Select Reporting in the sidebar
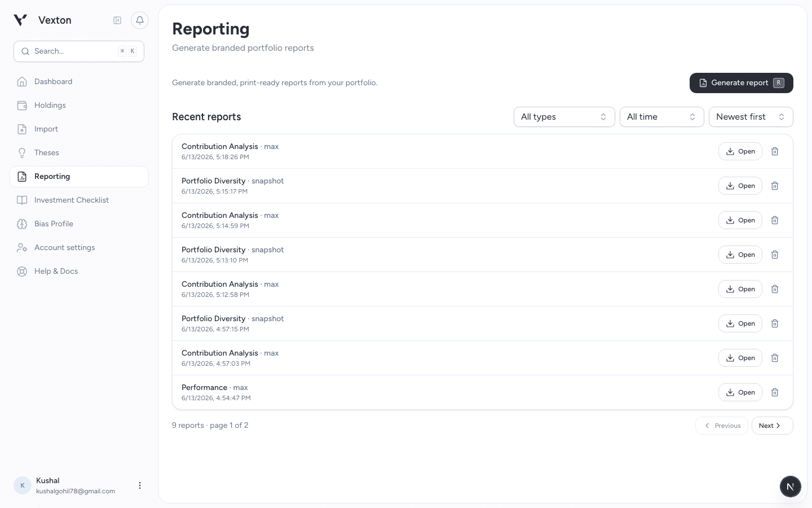 coord(79,177)
